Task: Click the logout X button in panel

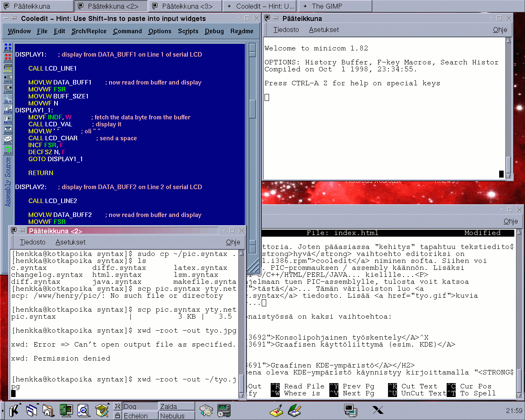Action: [x=118, y=406]
